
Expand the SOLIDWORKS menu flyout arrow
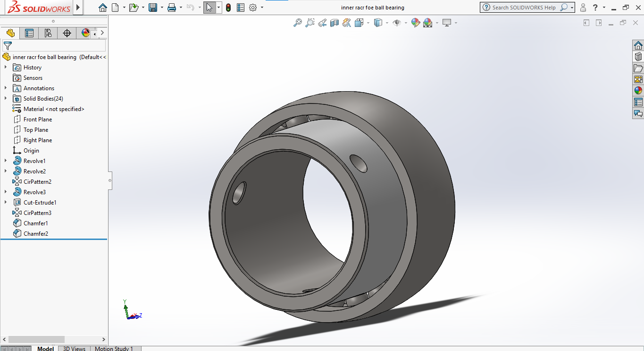coord(78,8)
